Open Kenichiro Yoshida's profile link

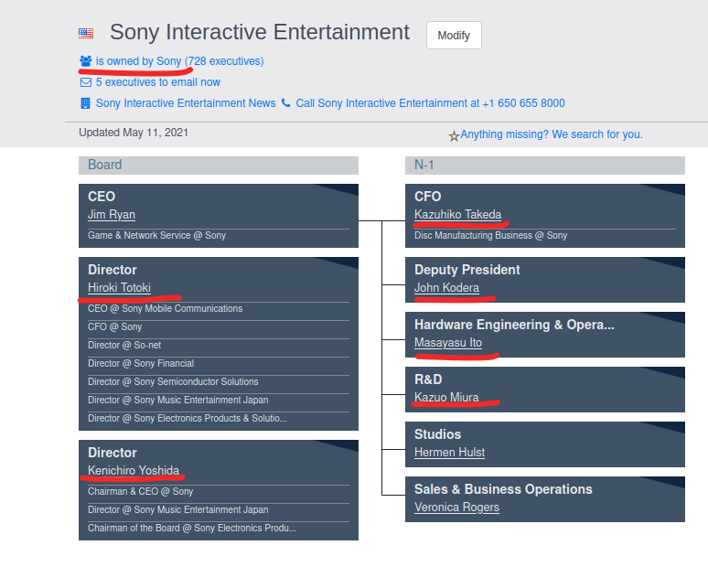pos(134,470)
